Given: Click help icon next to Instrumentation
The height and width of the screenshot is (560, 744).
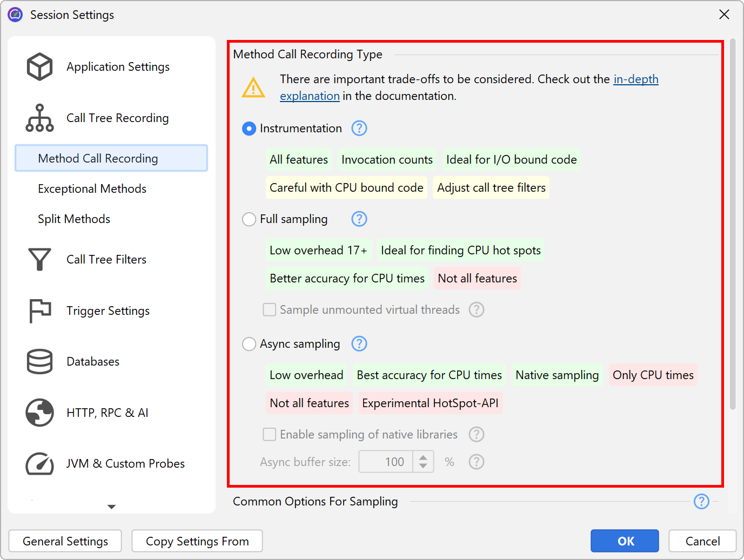Looking at the screenshot, I should coord(359,129).
